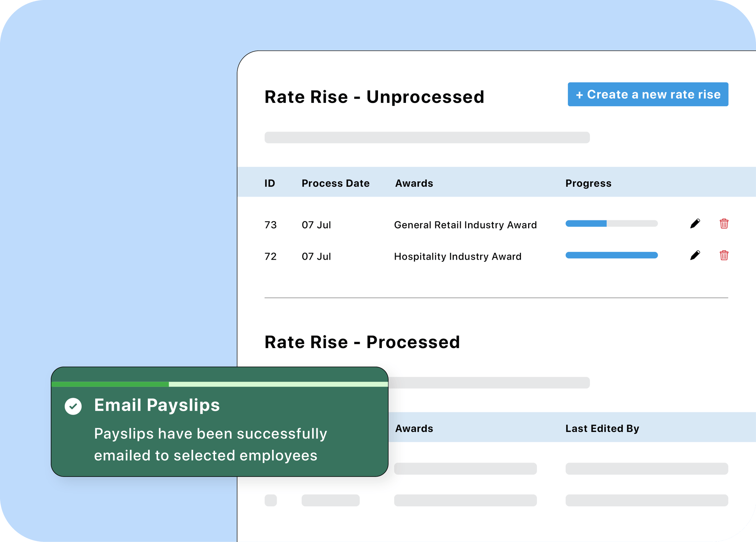Click the toast notification countdown bar

220,384
